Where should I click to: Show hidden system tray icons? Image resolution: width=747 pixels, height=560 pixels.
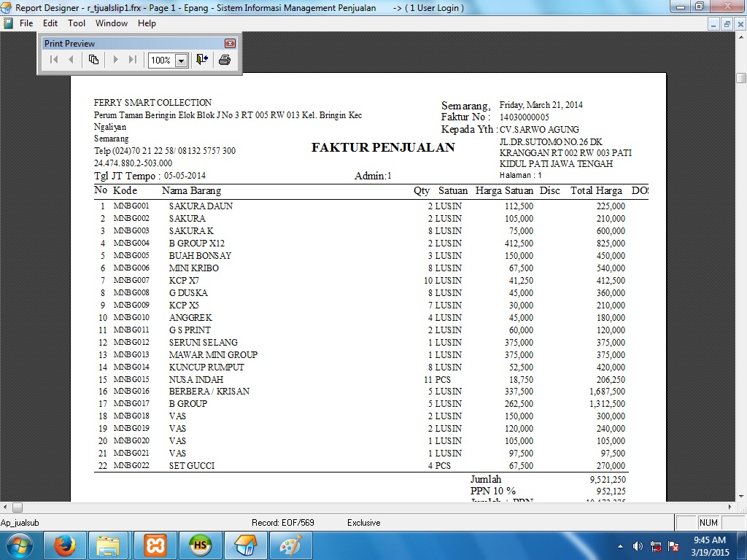coord(620,546)
